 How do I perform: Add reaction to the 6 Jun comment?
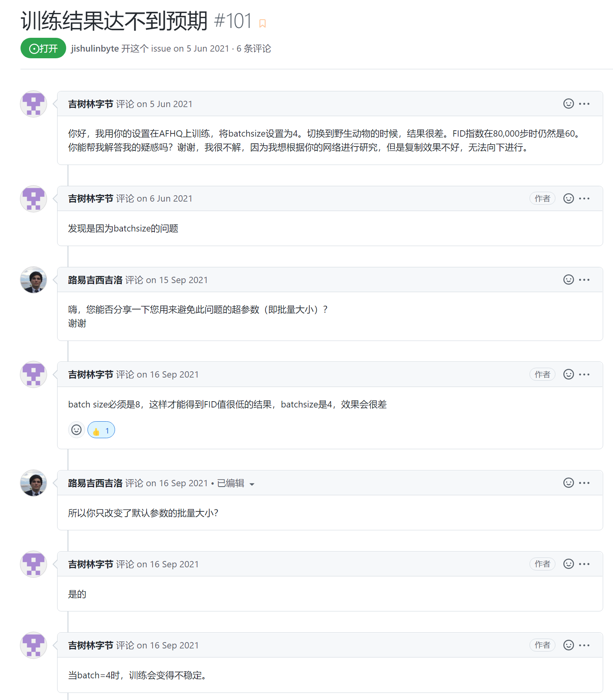point(568,198)
